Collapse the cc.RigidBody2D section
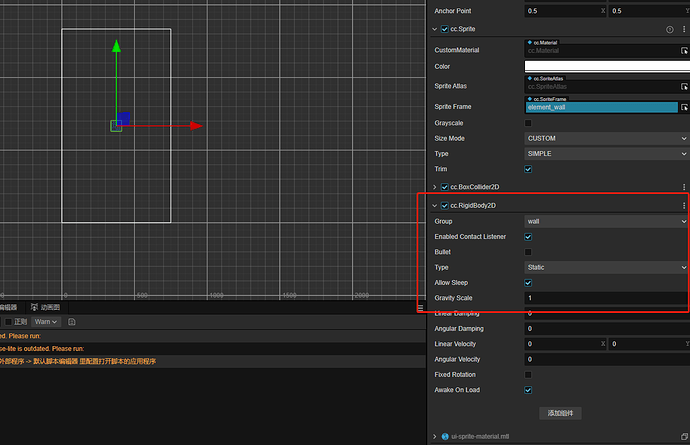Viewport: 690px width, 445px height. [434, 206]
